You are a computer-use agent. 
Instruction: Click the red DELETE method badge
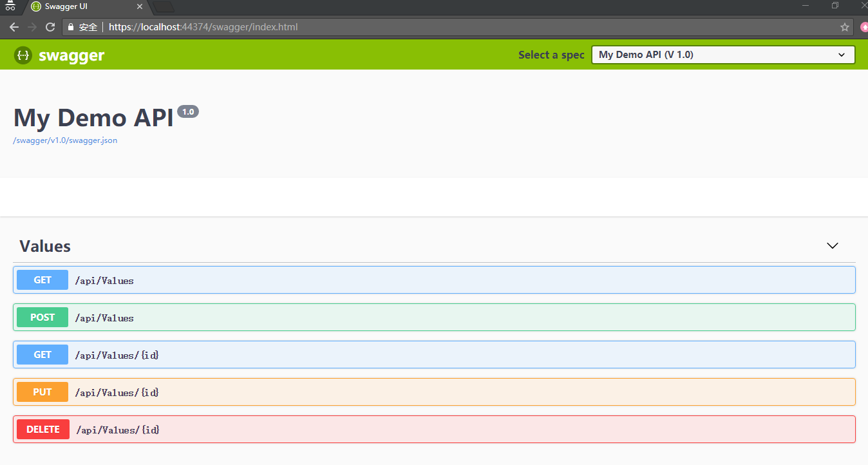point(43,430)
